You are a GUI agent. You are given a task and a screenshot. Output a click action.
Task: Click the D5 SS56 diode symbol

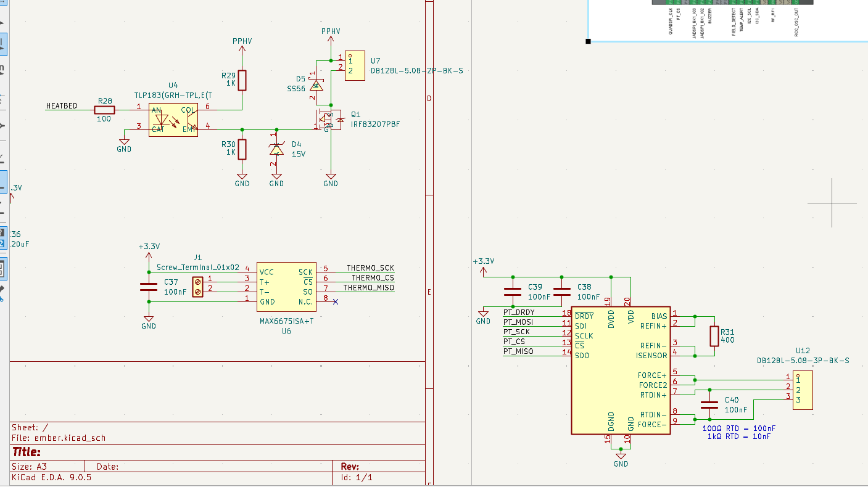316,86
